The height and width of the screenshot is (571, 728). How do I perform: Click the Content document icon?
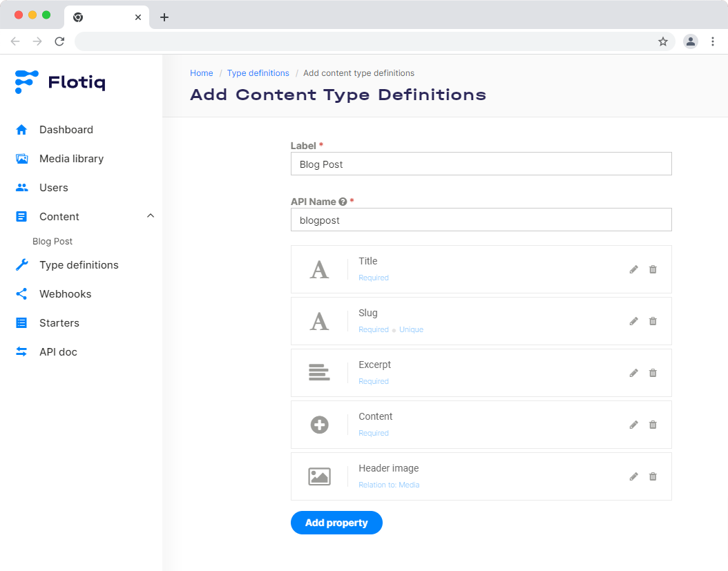21,216
